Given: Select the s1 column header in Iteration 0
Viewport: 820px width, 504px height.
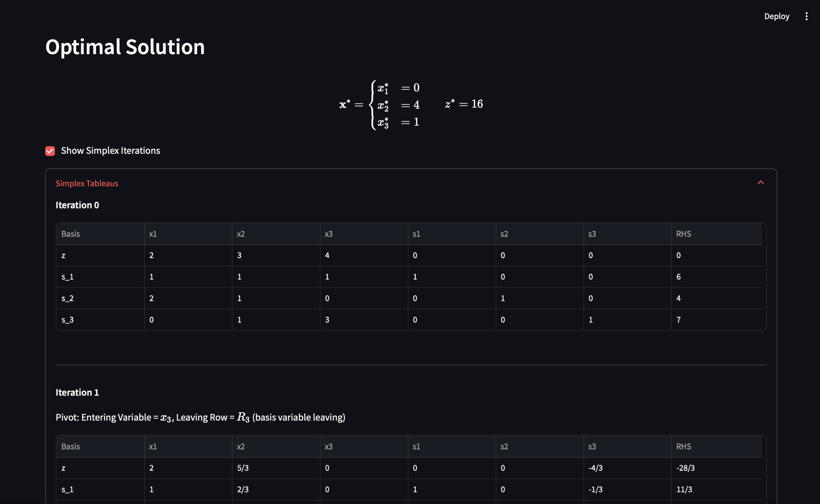Looking at the screenshot, I should (416, 234).
